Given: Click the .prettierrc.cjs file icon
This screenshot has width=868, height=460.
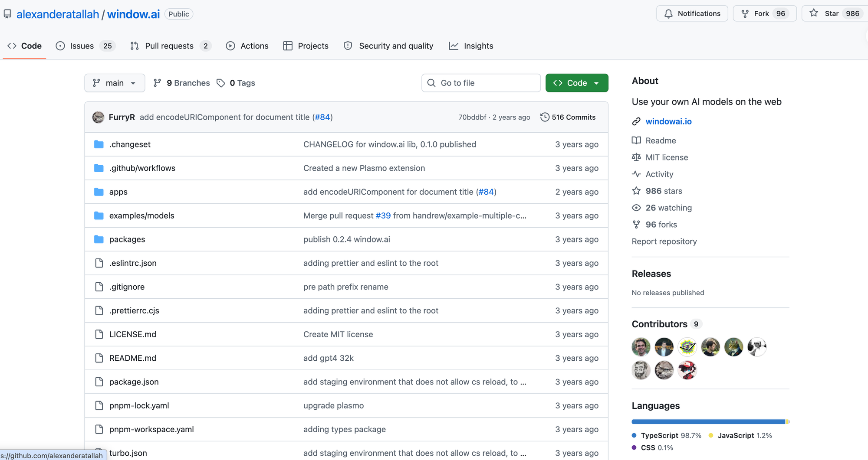Looking at the screenshot, I should [99, 310].
